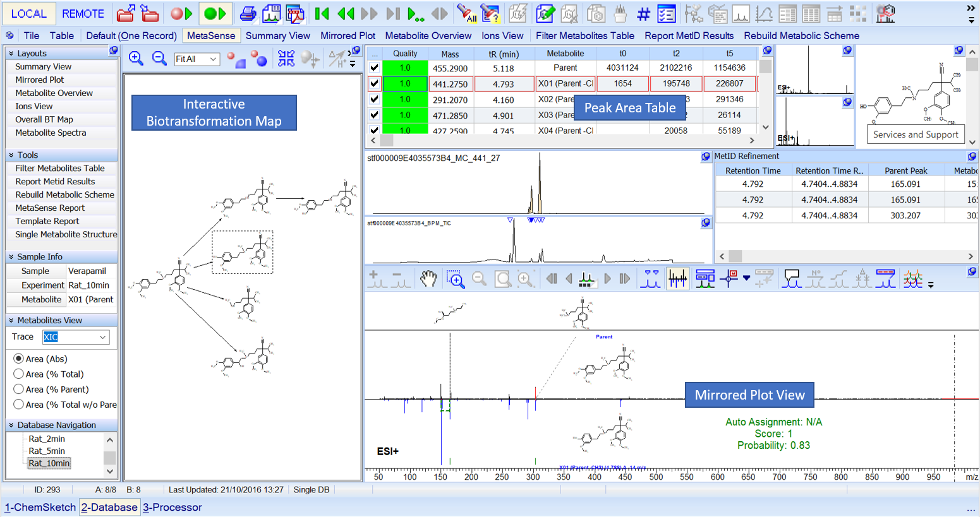The height and width of the screenshot is (517, 980).
Task: Open the Fit All zoom dropdown
Action: (x=213, y=59)
